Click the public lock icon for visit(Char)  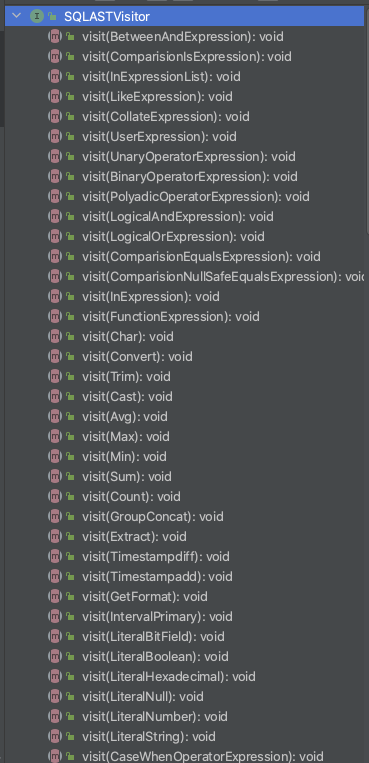[71, 336]
